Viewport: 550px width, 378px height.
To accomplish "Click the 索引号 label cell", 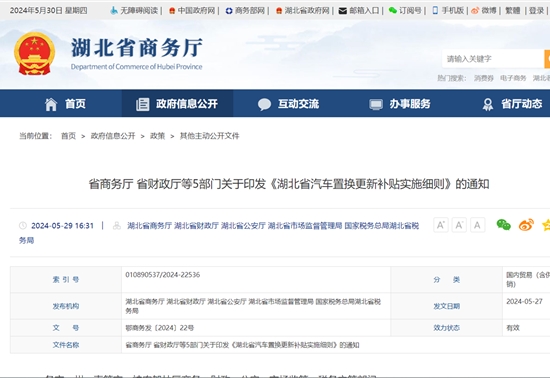I will click(66, 279).
